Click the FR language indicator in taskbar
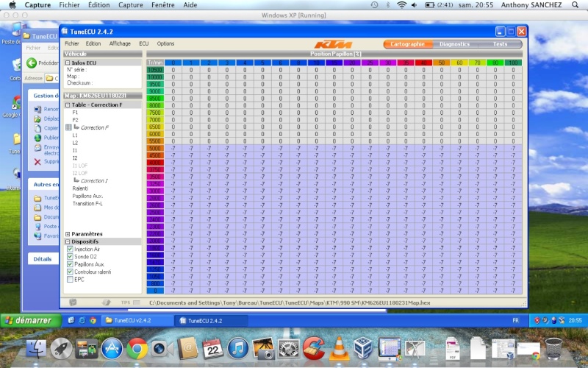588x368 pixels. [x=516, y=320]
